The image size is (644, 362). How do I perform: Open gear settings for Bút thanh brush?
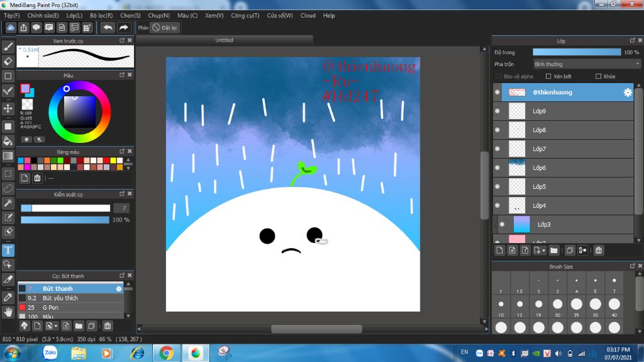coord(119,289)
